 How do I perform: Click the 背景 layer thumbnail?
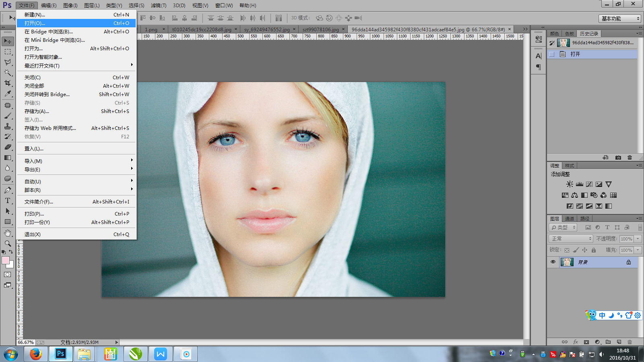[567, 262]
